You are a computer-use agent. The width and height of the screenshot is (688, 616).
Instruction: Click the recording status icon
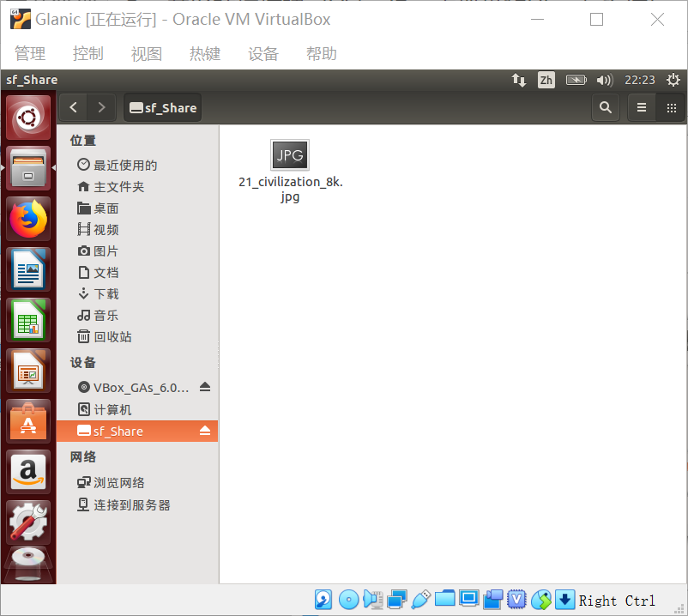(x=493, y=600)
